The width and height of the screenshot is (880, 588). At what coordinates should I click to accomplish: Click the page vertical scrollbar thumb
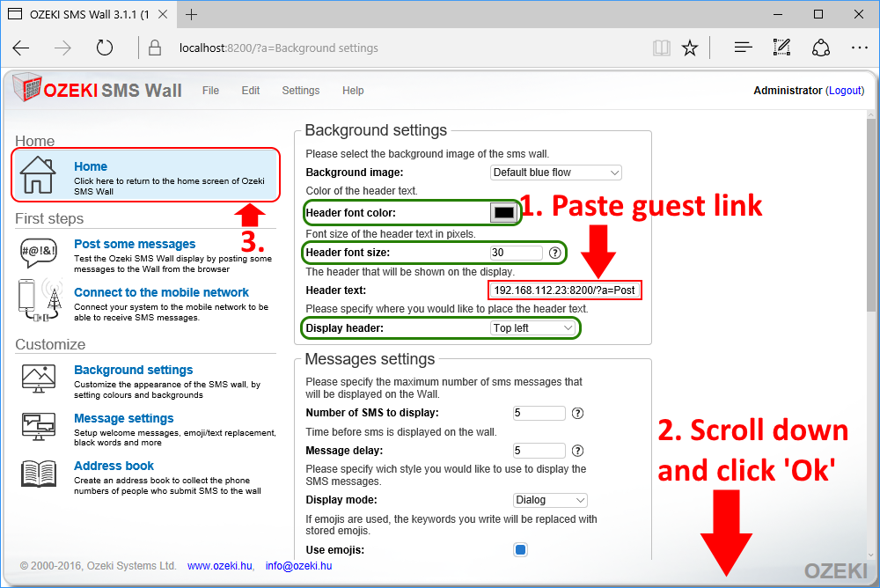pos(871,215)
